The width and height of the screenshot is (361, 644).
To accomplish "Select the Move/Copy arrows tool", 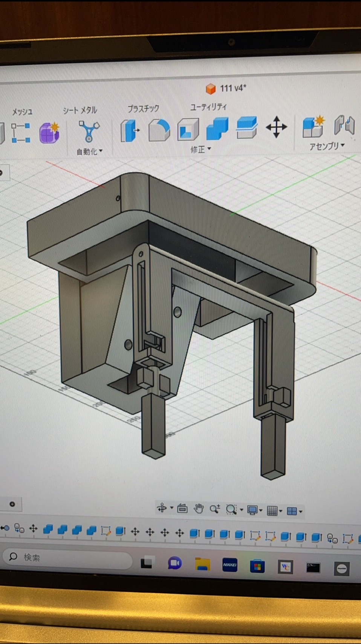I will [277, 127].
